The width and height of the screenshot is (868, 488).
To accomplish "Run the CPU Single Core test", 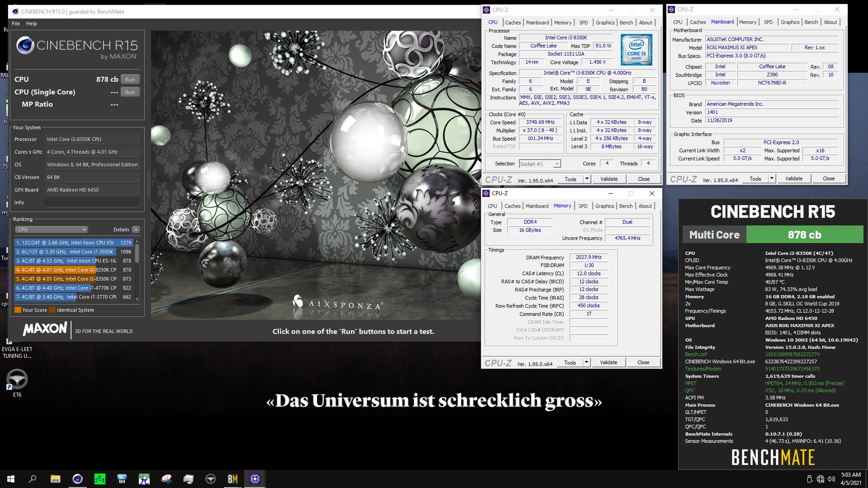I will pyautogui.click(x=130, y=92).
